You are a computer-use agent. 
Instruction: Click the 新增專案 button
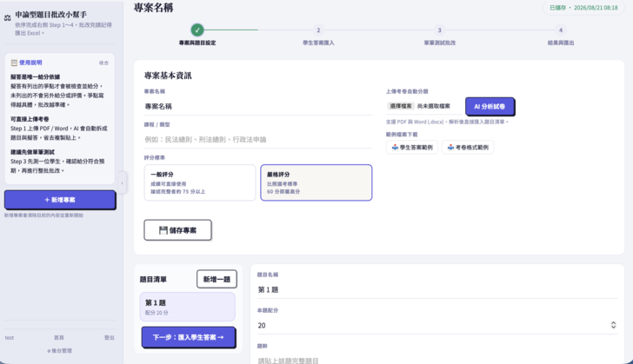click(x=60, y=200)
